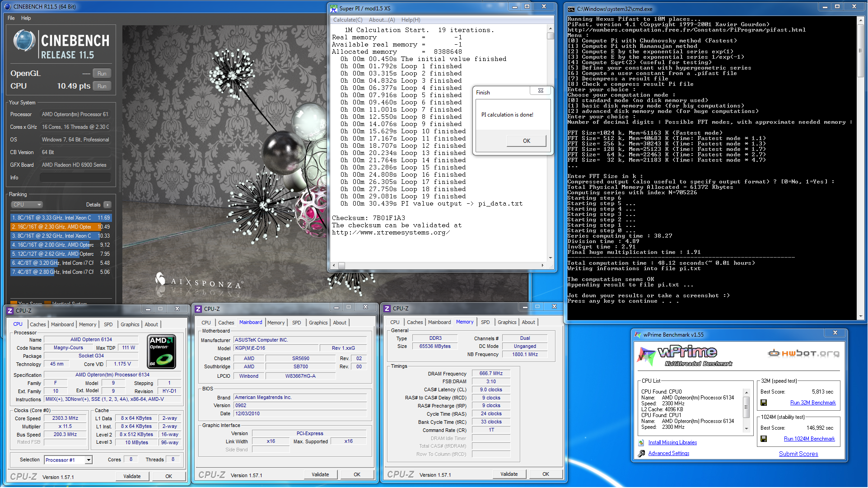
Task: Click the 2303.3 MHz Core Speed value
Action: [65, 418]
